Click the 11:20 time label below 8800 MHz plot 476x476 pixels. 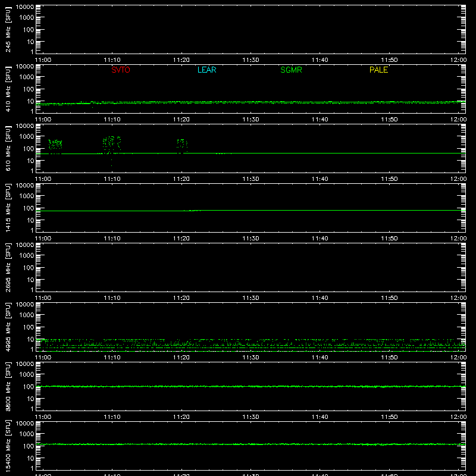click(181, 417)
